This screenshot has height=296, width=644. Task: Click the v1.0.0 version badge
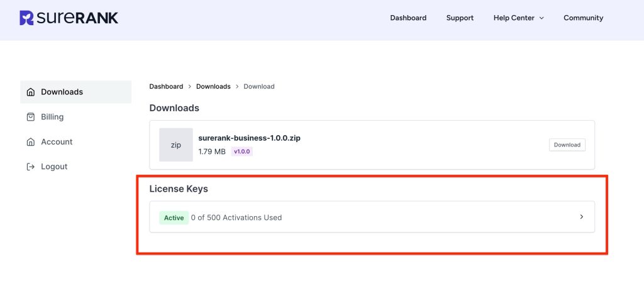click(242, 151)
